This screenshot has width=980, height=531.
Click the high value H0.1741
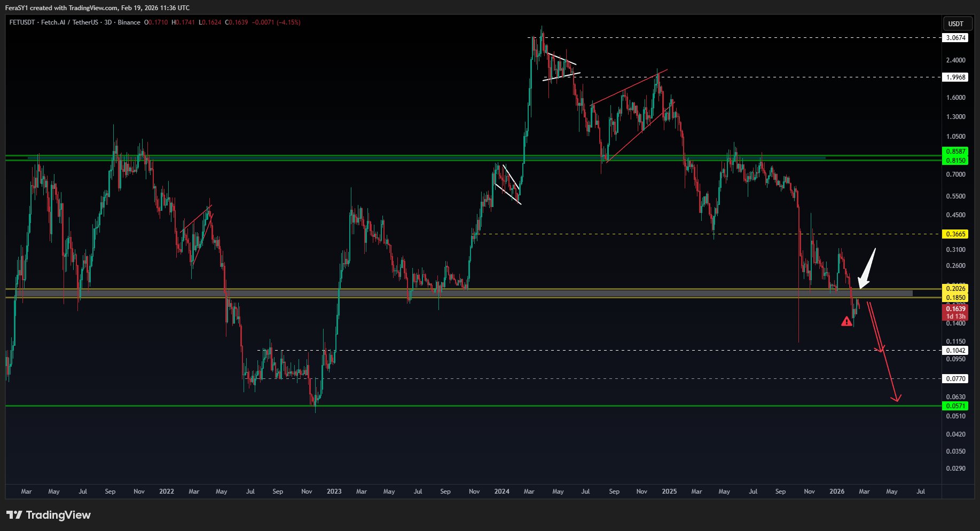pos(183,22)
